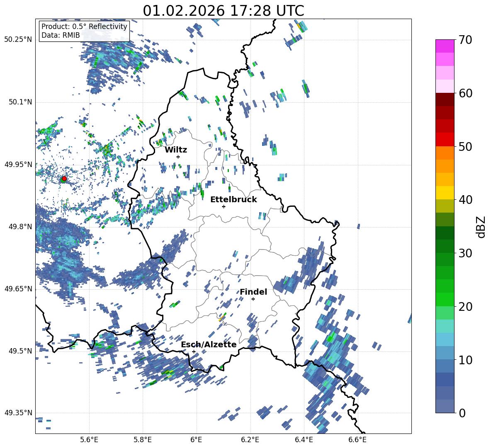Click the Wiltz station cross marker
The image size is (491, 448).
(x=178, y=157)
